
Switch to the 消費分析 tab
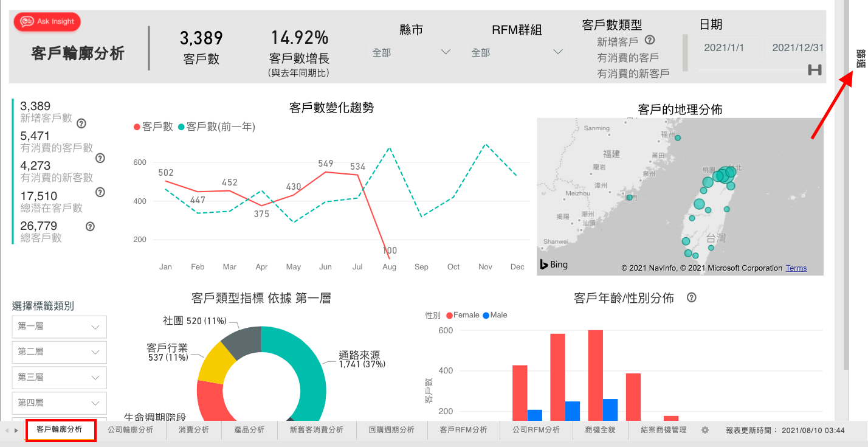pyautogui.click(x=193, y=430)
